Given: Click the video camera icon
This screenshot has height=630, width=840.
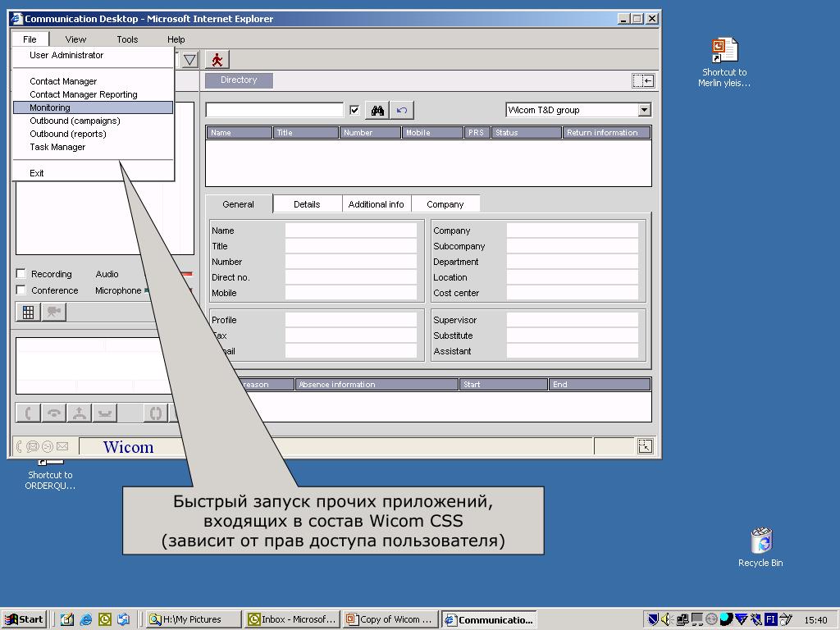Looking at the screenshot, I should click(53, 312).
